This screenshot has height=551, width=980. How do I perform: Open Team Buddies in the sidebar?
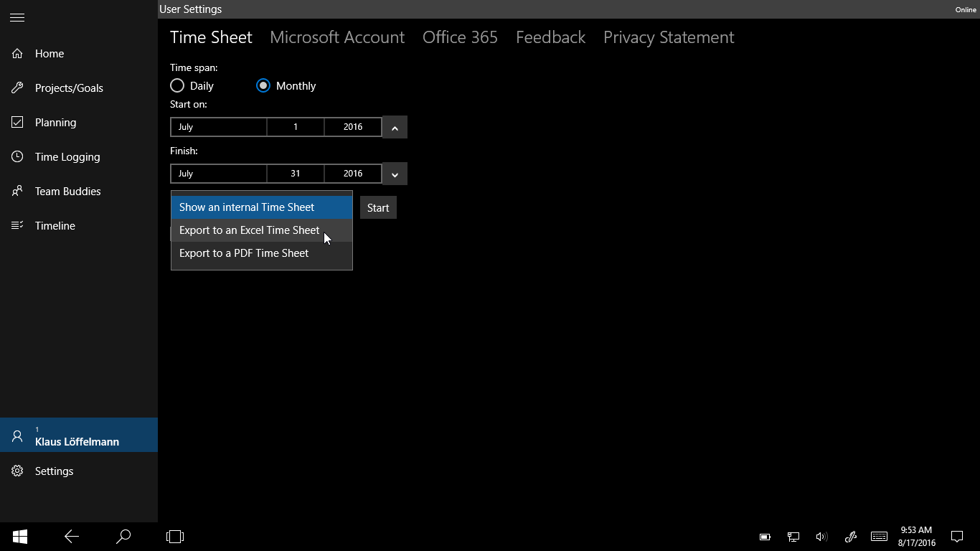click(79, 192)
